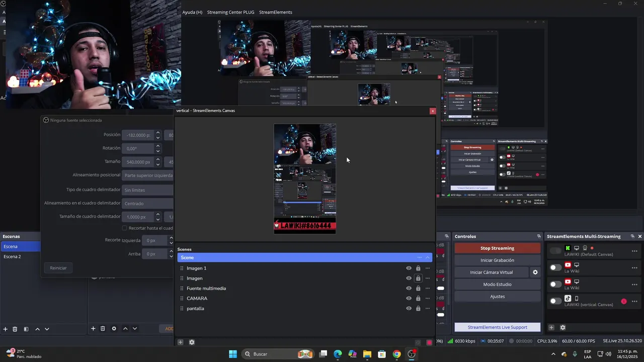Collapse the Scene source list
The height and width of the screenshot is (362, 644).
click(x=428, y=257)
